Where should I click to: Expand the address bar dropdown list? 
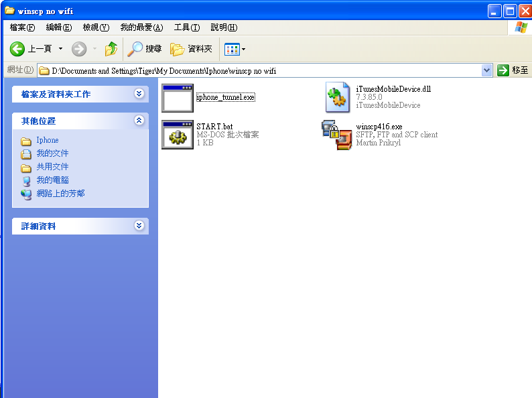[487, 70]
